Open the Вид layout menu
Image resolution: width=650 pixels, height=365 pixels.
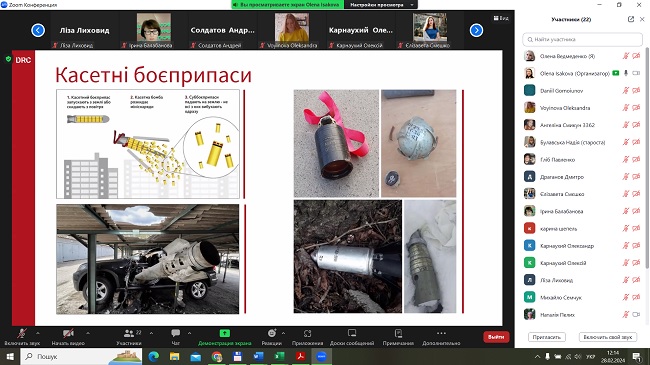[501, 18]
